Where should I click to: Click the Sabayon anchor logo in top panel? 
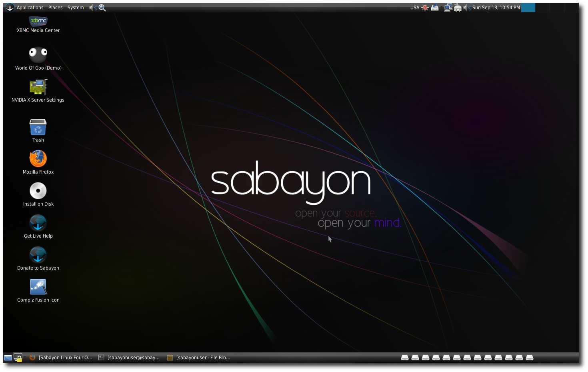10,8
